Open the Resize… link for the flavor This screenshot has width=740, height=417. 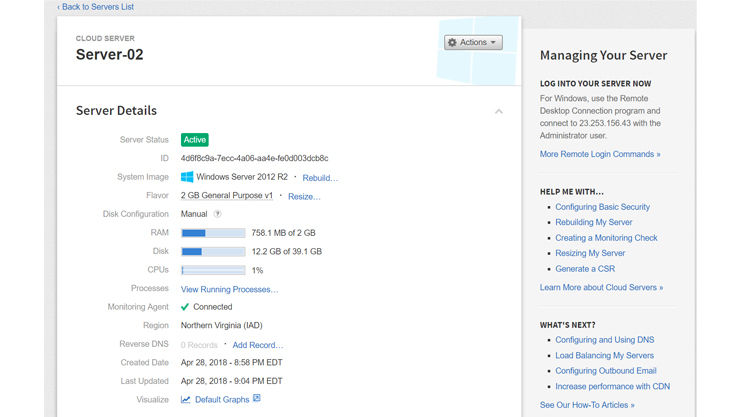click(x=304, y=197)
